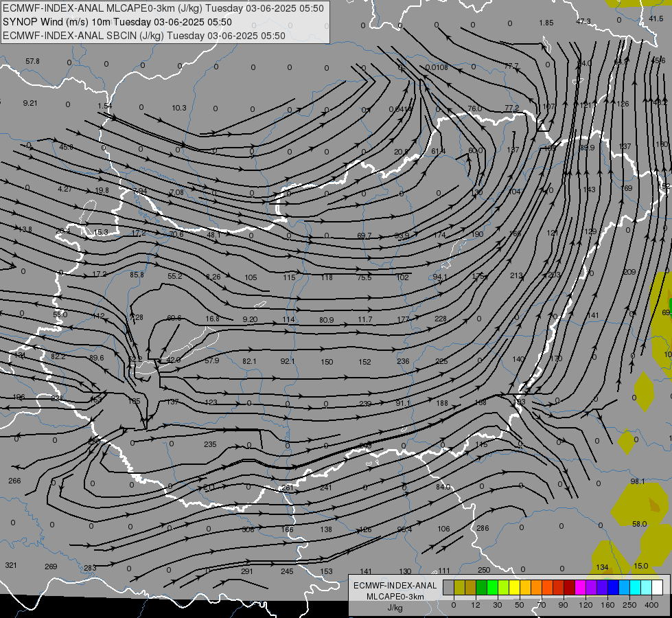Viewport: 672px width, 618px height.
Task: Click the map value 11.7
Action: tap(364, 319)
